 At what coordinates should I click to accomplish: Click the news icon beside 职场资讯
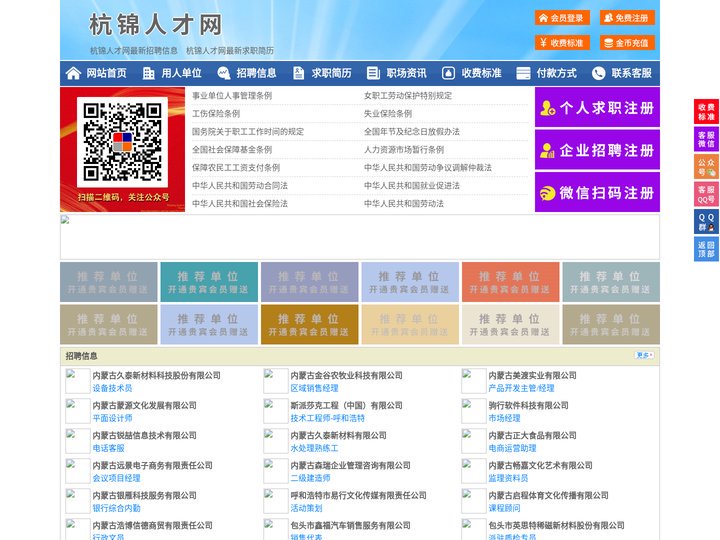coord(373,73)
